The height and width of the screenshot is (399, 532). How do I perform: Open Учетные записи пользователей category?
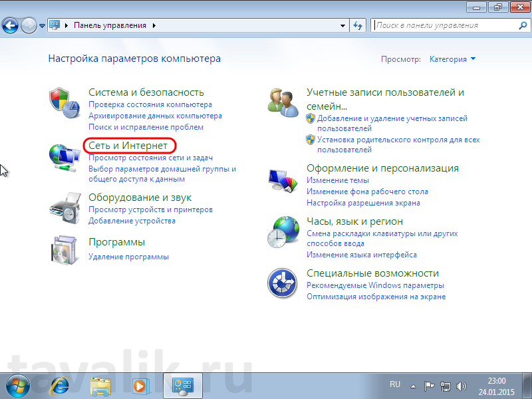(x=385, y=99)
